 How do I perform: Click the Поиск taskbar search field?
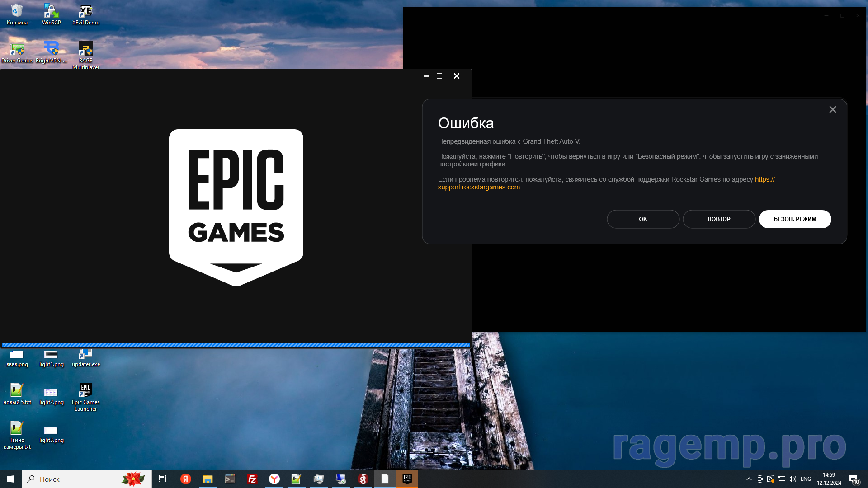[87, 479]
